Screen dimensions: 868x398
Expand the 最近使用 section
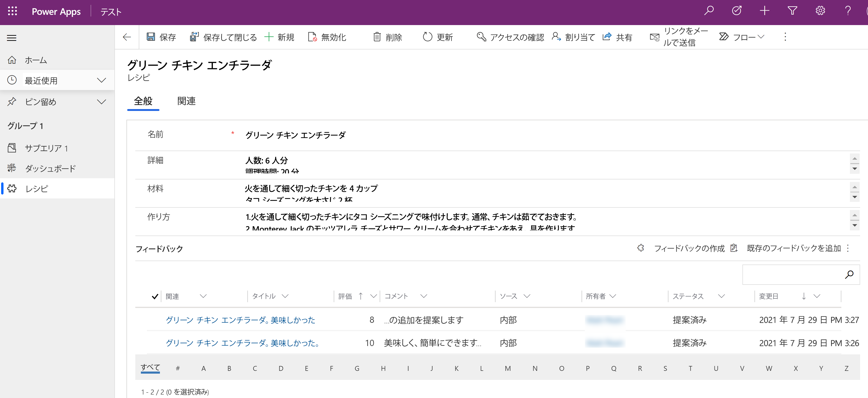(101, 80)
